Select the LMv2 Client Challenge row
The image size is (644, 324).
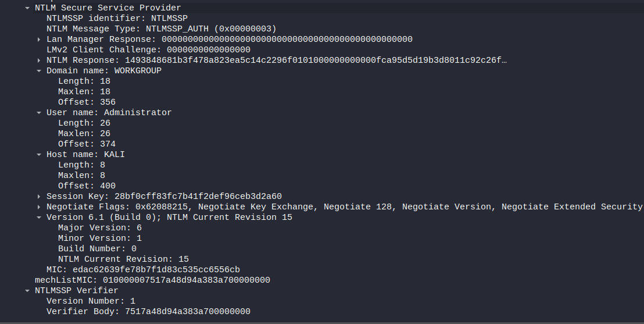148,50
